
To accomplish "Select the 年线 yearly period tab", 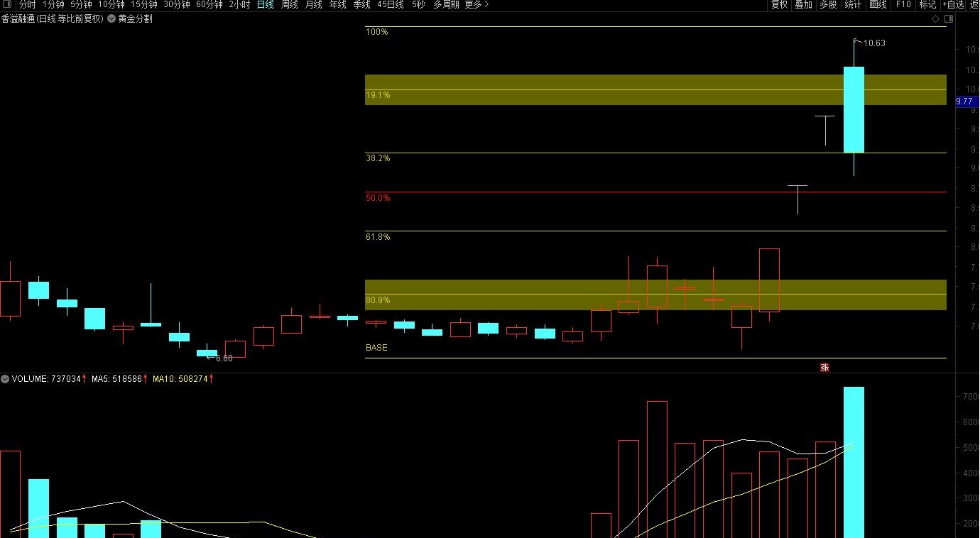I will coord(337,4).
